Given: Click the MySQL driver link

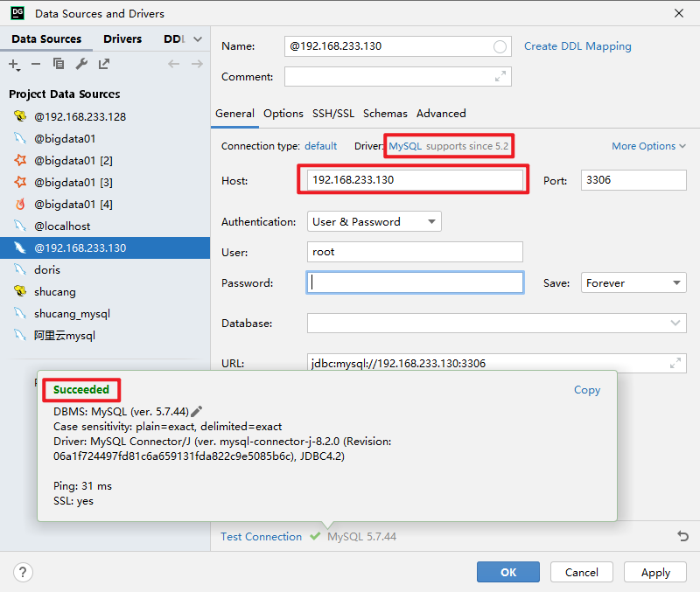Looking at the screenshot, I should tap(405, 146).
